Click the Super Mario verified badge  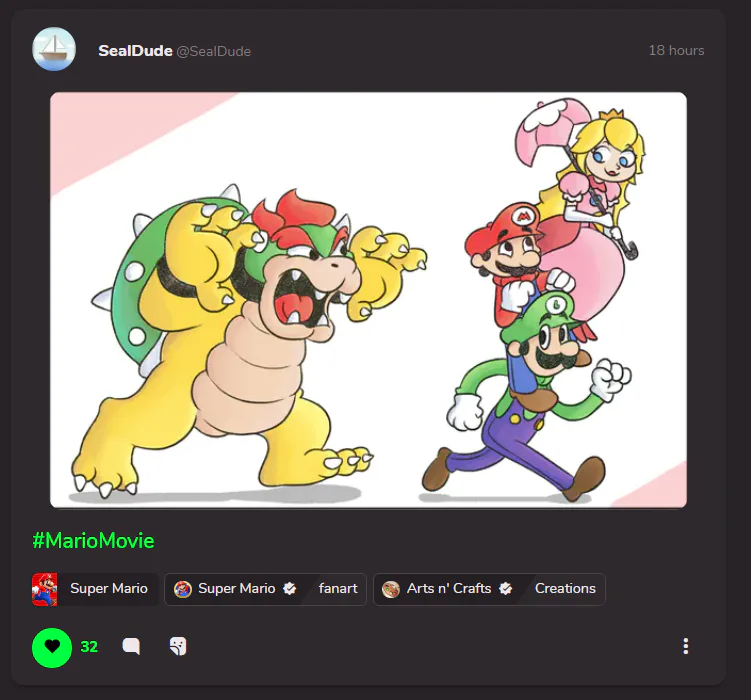coord(290,588)
